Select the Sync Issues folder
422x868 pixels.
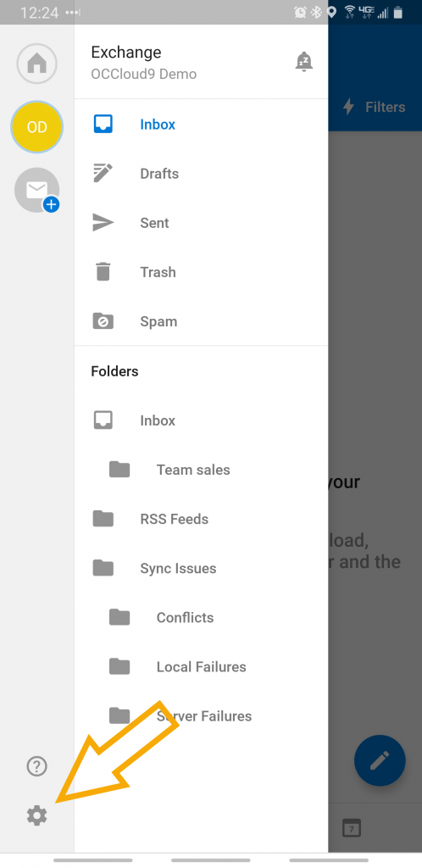[202, 569]
